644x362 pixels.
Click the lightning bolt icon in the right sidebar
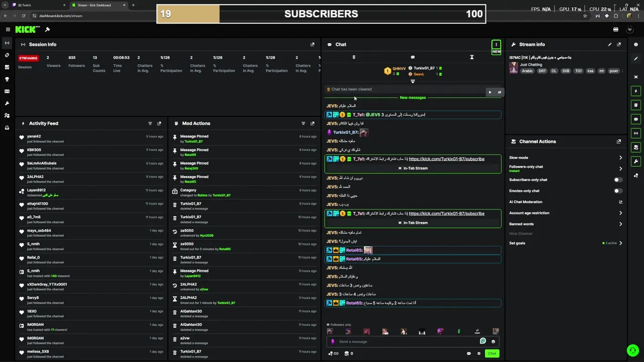[x=636, y=92]
